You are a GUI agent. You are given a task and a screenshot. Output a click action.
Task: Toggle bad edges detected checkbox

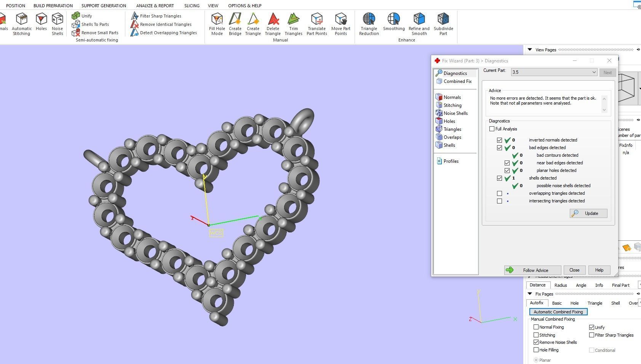(x=499, y=148)
